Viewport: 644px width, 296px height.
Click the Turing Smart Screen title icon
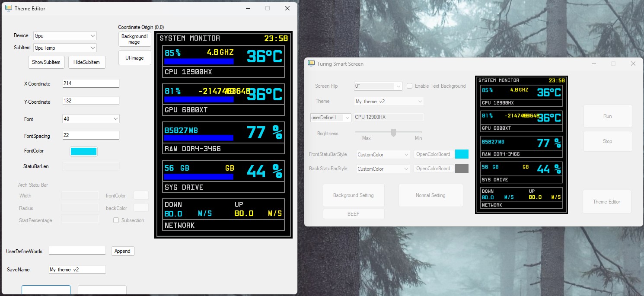(x=311, y=64)
